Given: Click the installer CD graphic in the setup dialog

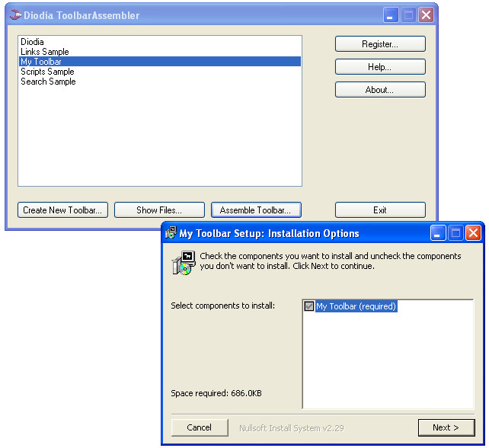Looking at the screenshot, I should 184,263.
